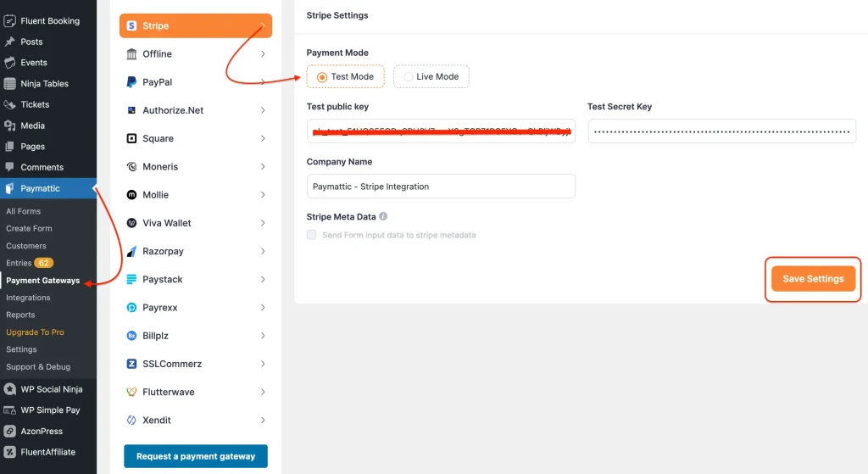Expand the Mollie gateway chevron
868x474 pixels.
tap(263, 195)
